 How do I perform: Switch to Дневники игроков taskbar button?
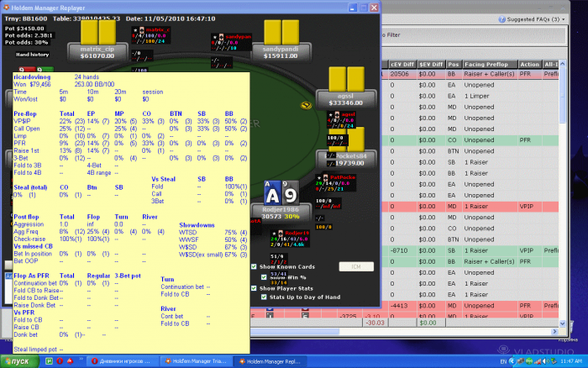pyautogui.click(x=123, y=361)
